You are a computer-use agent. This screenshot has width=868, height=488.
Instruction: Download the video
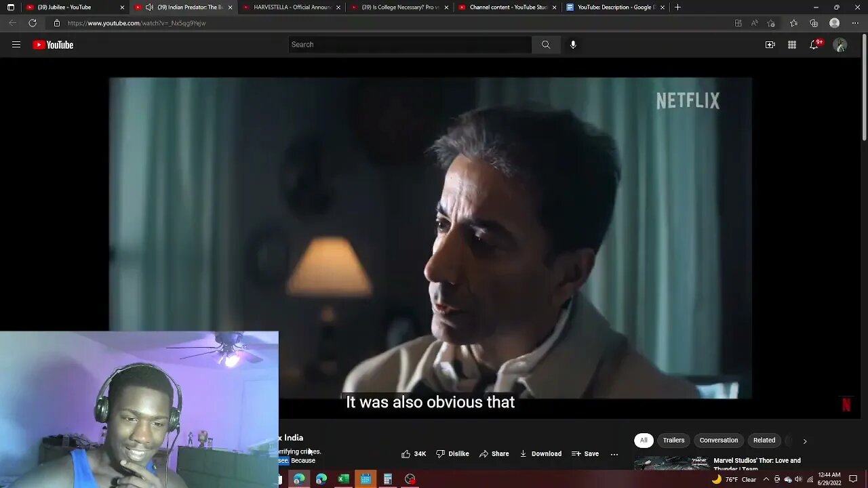(540, 453)
